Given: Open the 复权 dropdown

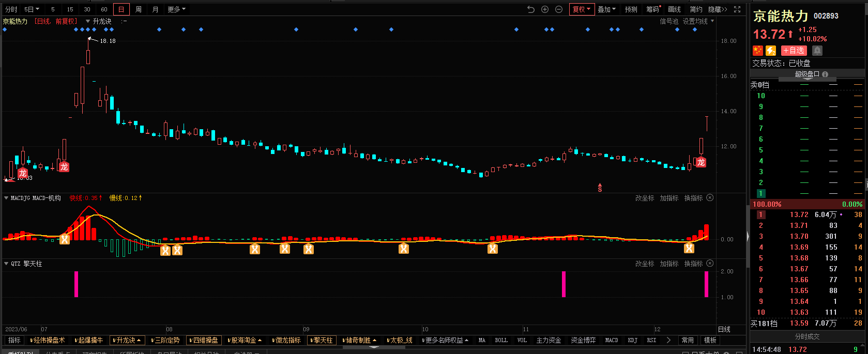Looking at the screenshot, I should pos(581,9).
